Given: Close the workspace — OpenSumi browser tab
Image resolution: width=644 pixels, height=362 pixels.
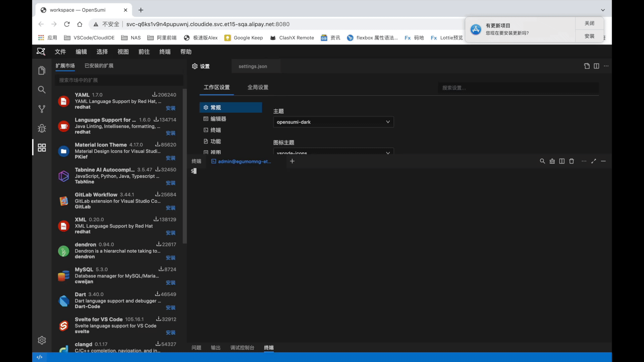Looking at the screenshot, I should pyautogui.click(x=125, y=10).
